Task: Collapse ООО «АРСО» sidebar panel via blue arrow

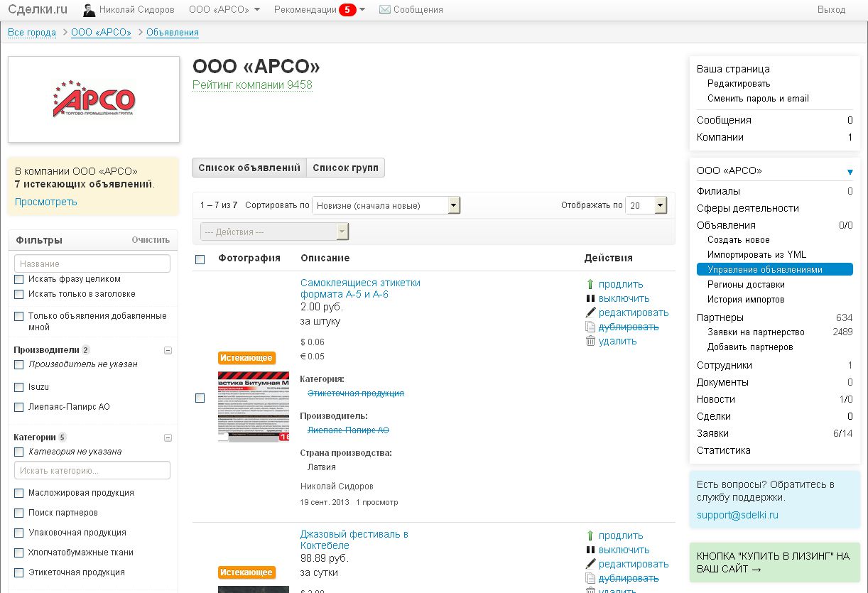Action: pos(850,172)
